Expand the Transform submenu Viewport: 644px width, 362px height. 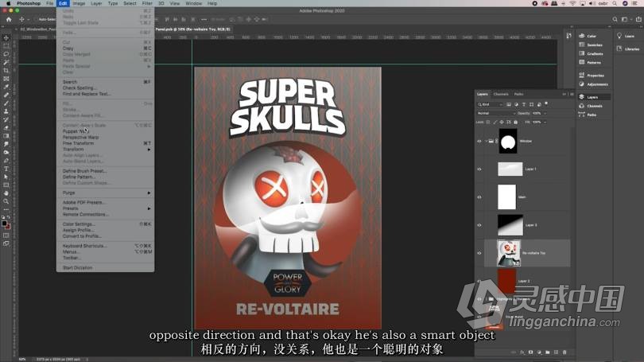click(x=106, y=150)
